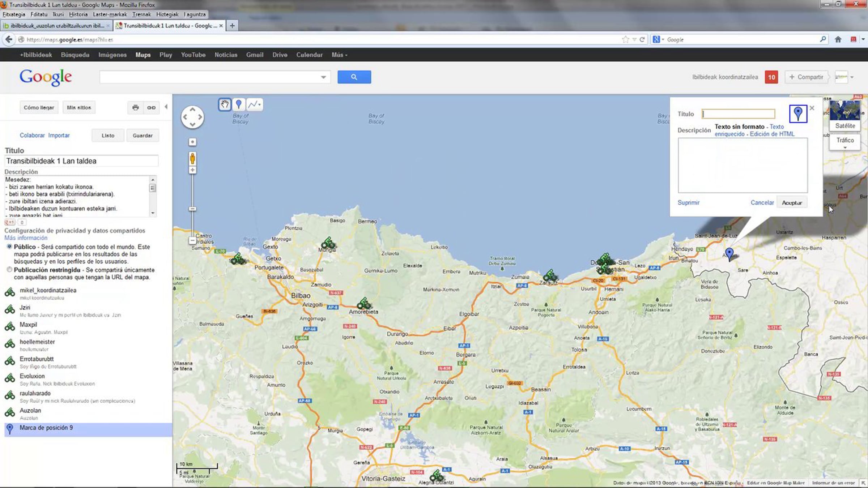This screenshot has height=488, width=868.
Task: Open the Historia menu
Action: (78, 14)
